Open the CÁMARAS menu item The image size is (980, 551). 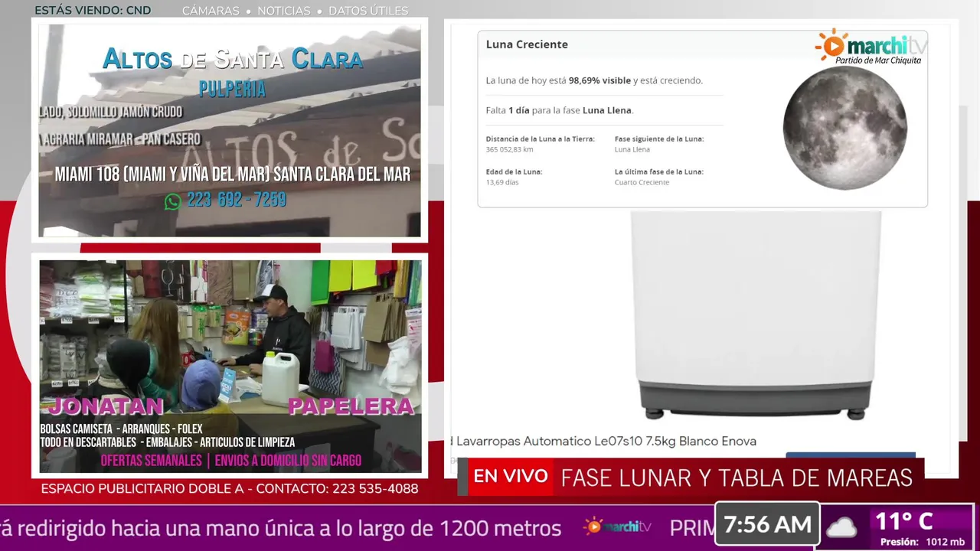click(x=211, y=11)
